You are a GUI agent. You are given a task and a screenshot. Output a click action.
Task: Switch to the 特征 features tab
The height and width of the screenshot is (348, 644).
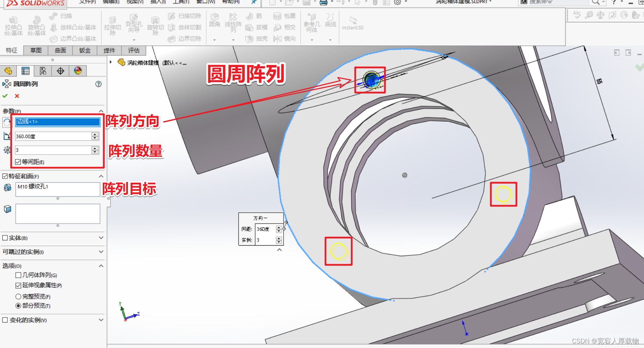12,50
